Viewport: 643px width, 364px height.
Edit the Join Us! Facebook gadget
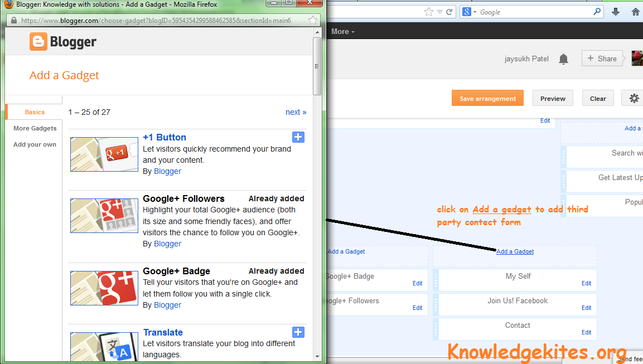587,308
